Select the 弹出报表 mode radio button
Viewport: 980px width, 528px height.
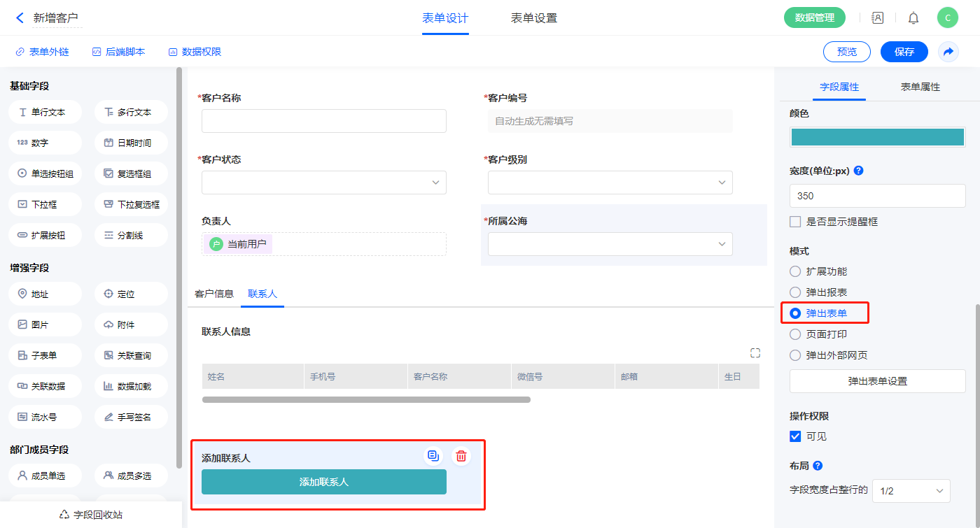point(795,292)
